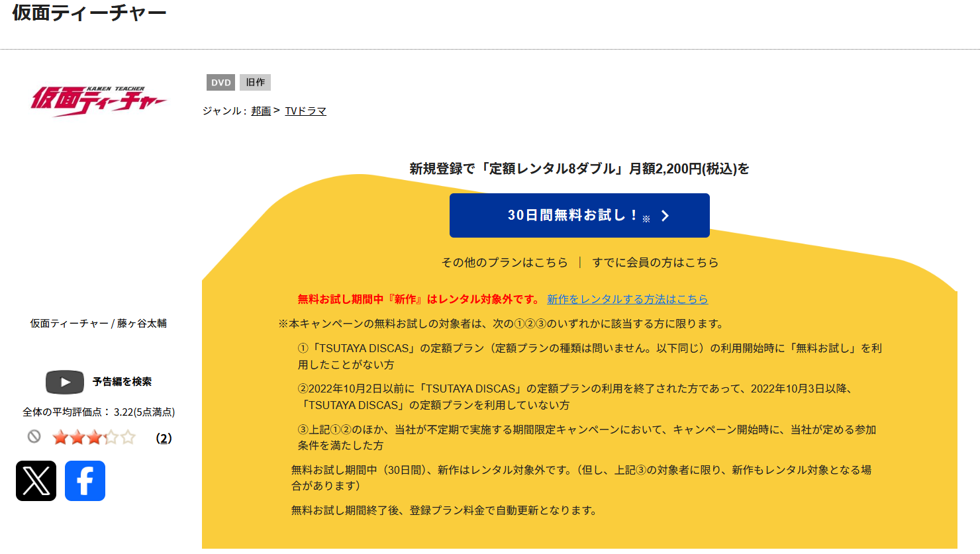Click the fifth star in the rating
The width and height of the screenshot is (980, 554).
pos(128,438)
